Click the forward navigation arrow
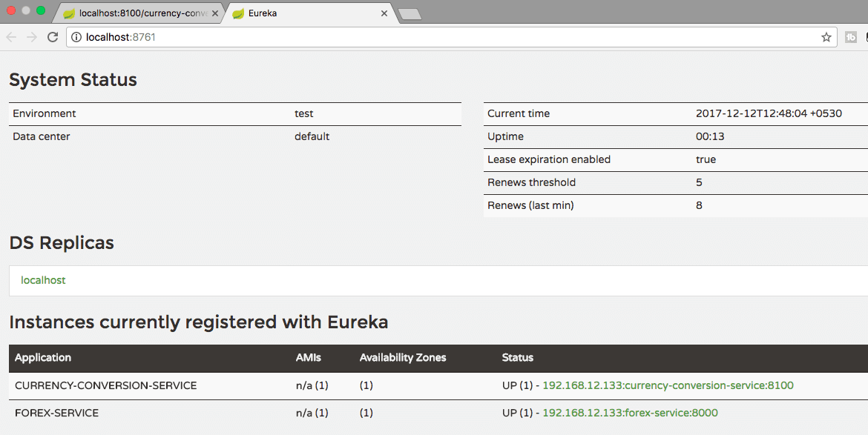 (30, 36)
